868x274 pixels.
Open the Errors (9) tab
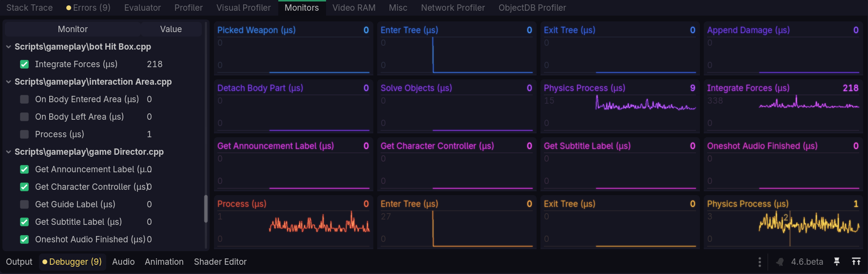point(88,8)
